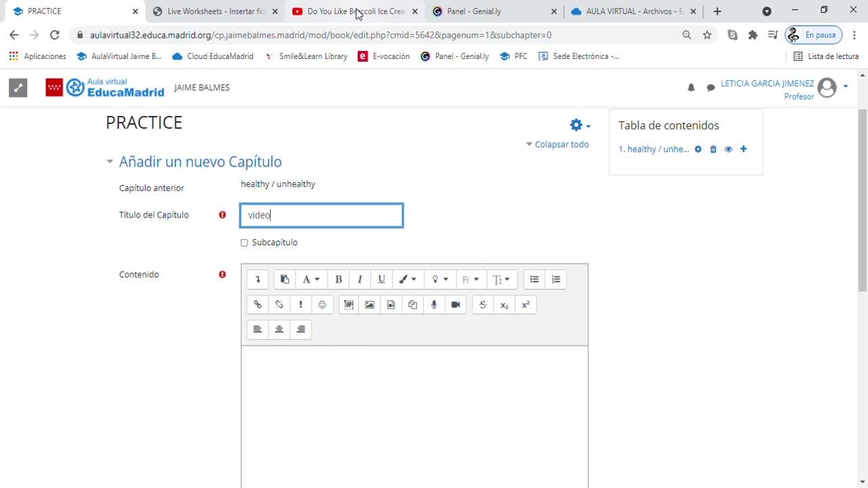Open a new browser tab
Screen dimensions: 868x488
click(717, 12)
